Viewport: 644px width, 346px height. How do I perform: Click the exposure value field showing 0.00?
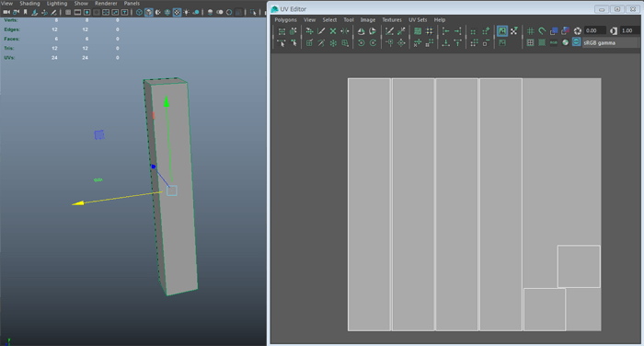point(595,30)
